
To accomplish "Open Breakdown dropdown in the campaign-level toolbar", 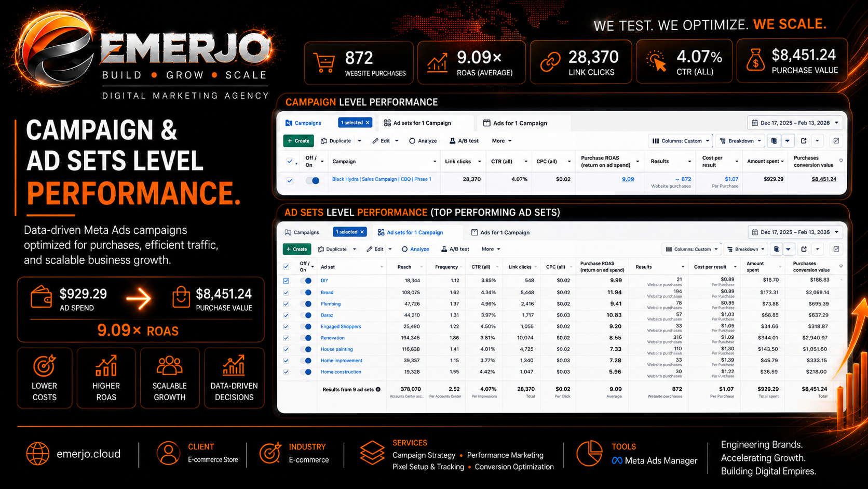I will 740,141.
